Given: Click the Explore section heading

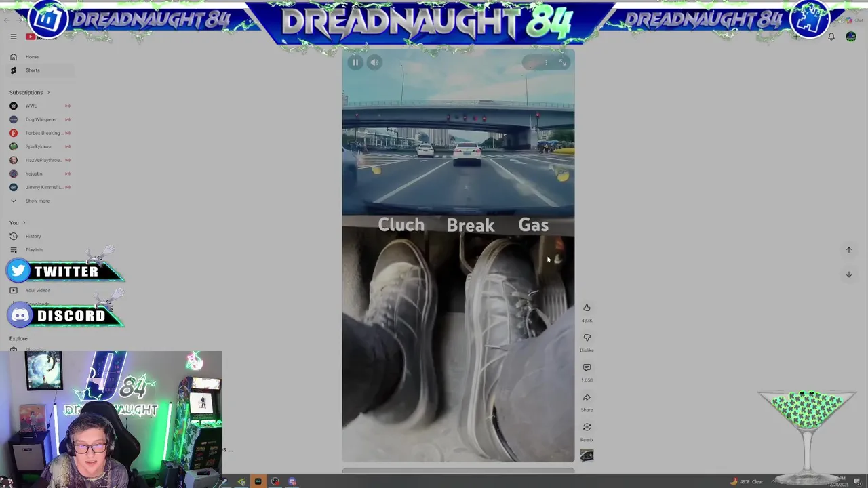Looking at the screenshot, I should 18,338.
